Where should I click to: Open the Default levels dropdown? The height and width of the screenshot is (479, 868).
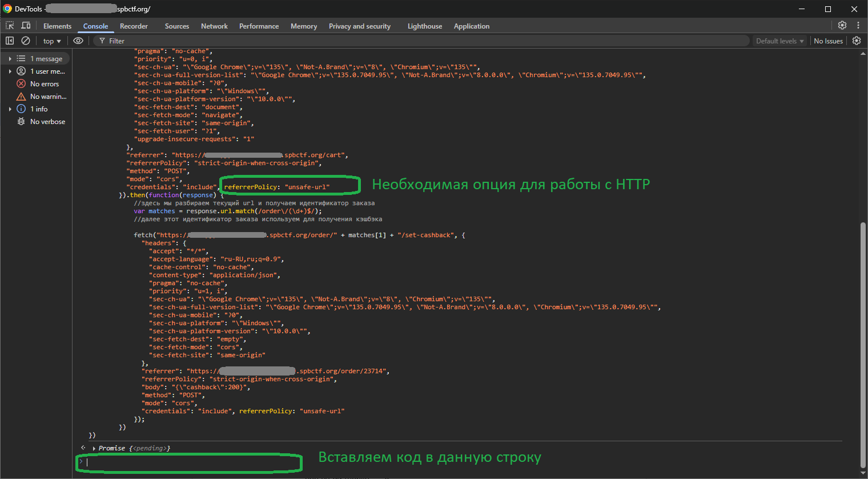779,41
